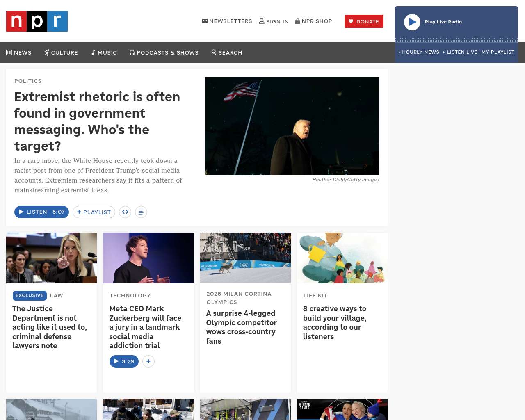Click the embed code icon for the politics story
This screenshot has width=525, height=420.
coord(125,212)
